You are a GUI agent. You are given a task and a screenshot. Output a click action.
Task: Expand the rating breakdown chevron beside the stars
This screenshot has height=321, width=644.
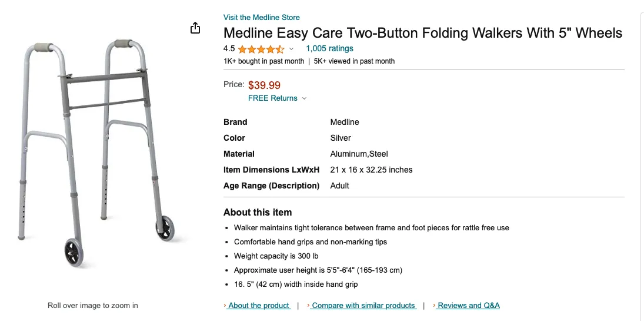[x=291, y=49]
